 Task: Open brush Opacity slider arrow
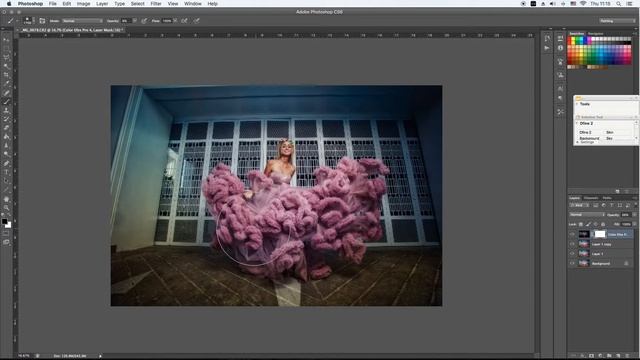point(135,20)
